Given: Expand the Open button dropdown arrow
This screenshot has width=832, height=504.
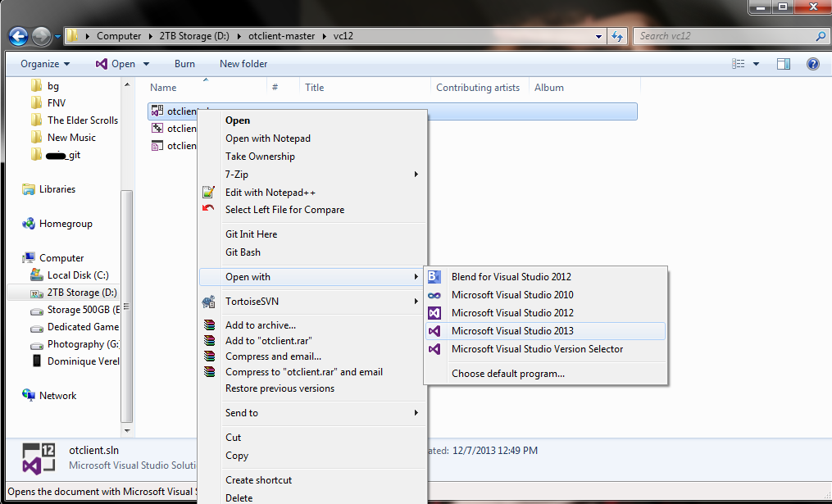Looking at the screenshot, I should (147, 64).
